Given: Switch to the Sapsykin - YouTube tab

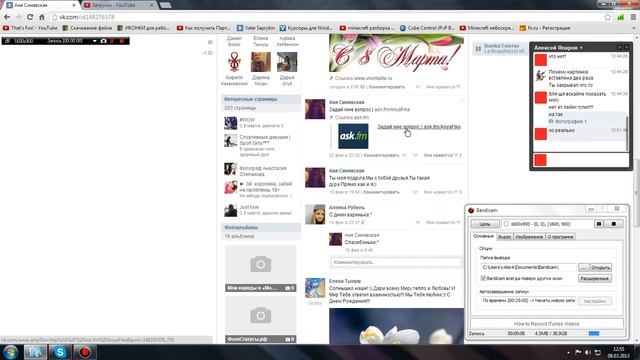Looking at the screenshot, I should (119, 5).
